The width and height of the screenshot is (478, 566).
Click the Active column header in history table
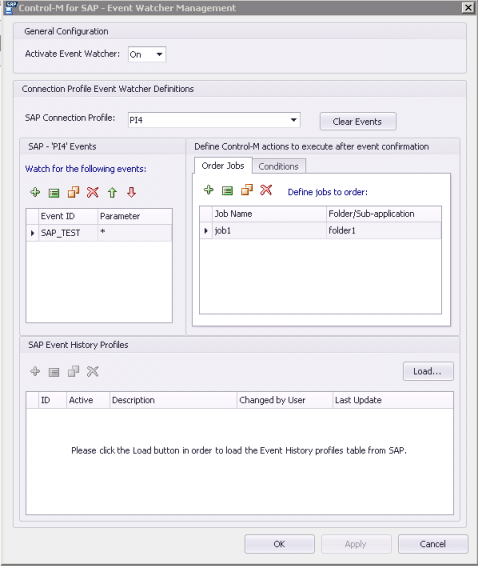point(88,400)
